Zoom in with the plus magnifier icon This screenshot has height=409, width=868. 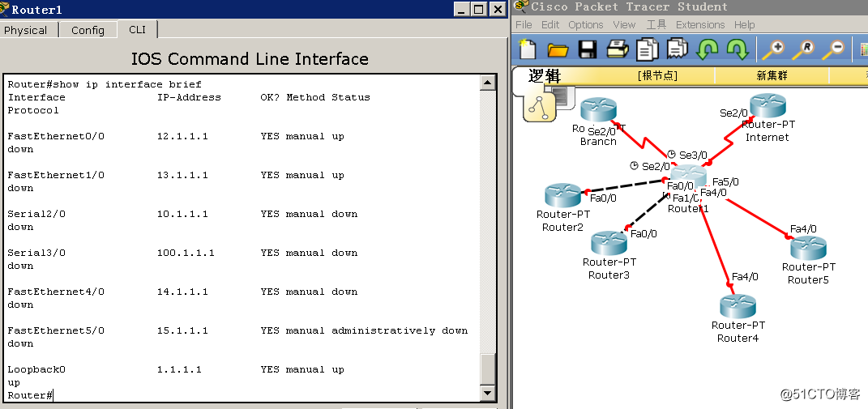773,49
